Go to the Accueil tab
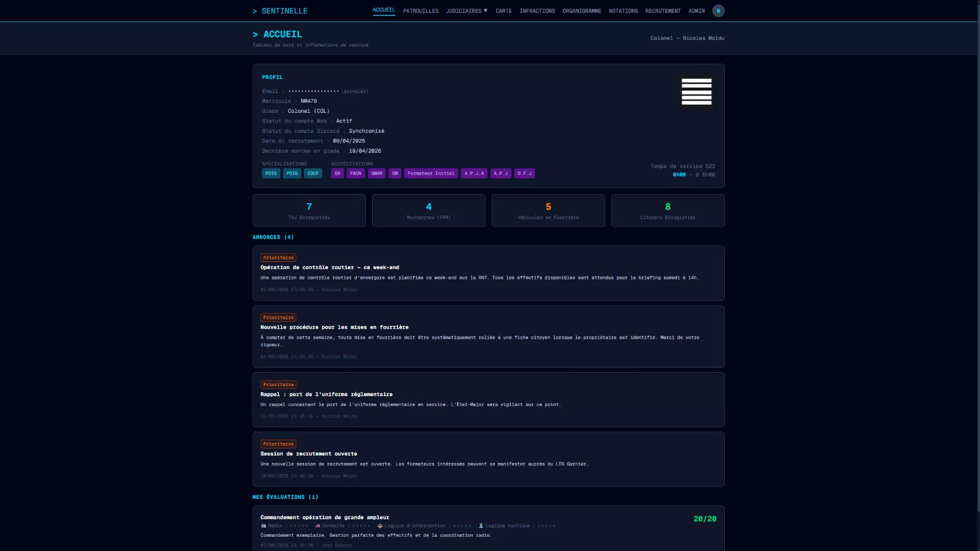Screen dimensions: 980x551 point(384,10)
